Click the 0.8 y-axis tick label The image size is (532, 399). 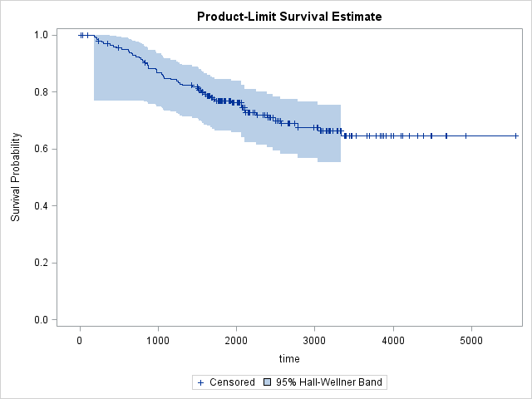coord(40,92)
